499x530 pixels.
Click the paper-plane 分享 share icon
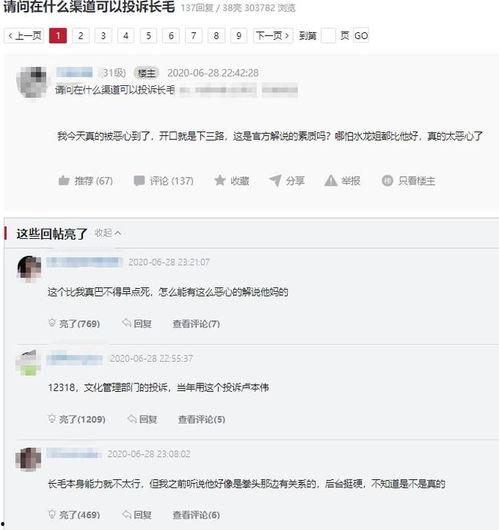coord(275,180)
